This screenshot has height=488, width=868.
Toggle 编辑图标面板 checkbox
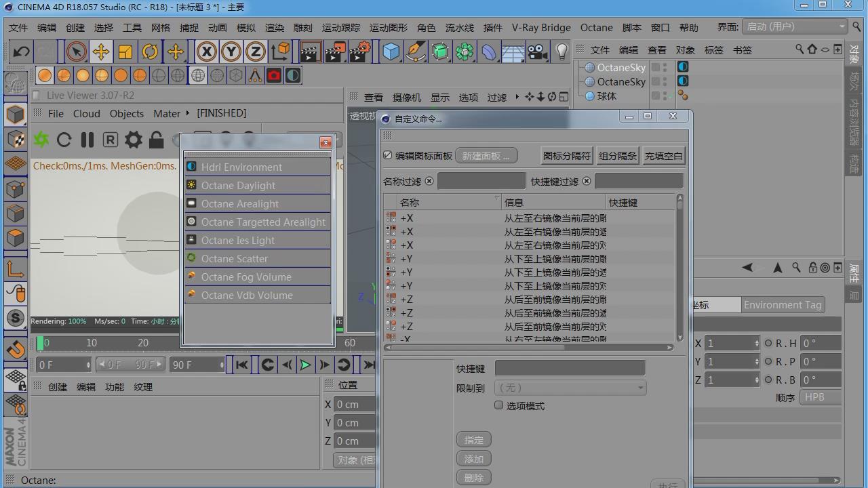[x=388, y=155]
